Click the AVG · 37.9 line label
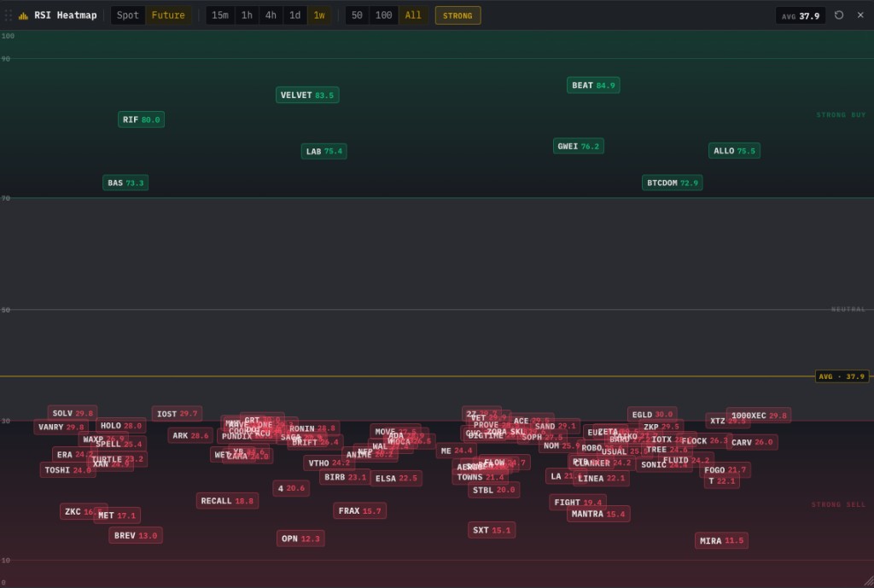 coord(842,376)
